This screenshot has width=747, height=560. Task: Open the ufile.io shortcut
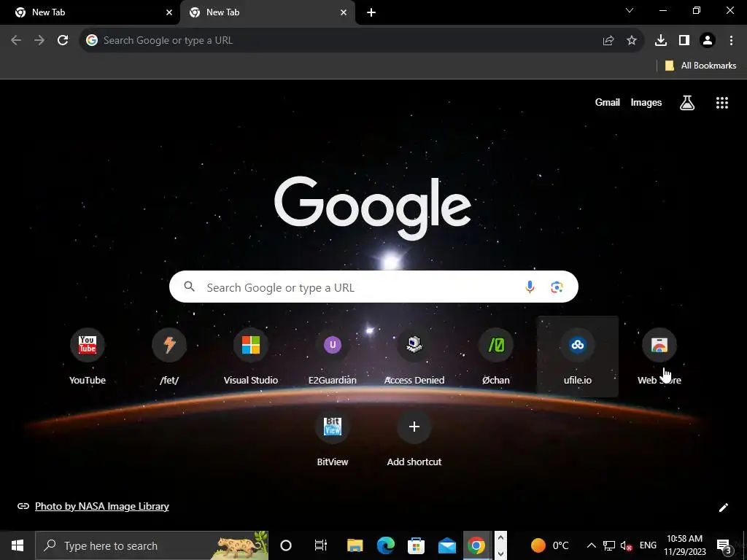tap(578, 356)
